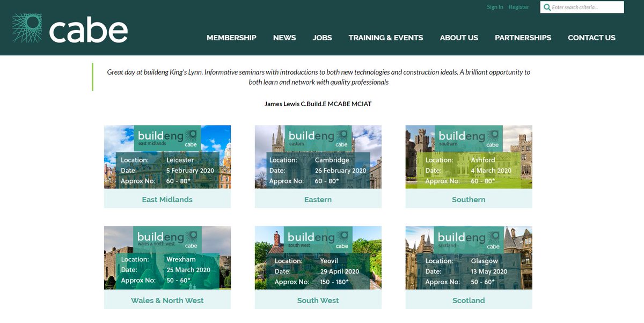Image resolution: width=644 pixels, height=323 pixels.
Task: Click the '29 April 2020' date text
Action: point(340,271)
